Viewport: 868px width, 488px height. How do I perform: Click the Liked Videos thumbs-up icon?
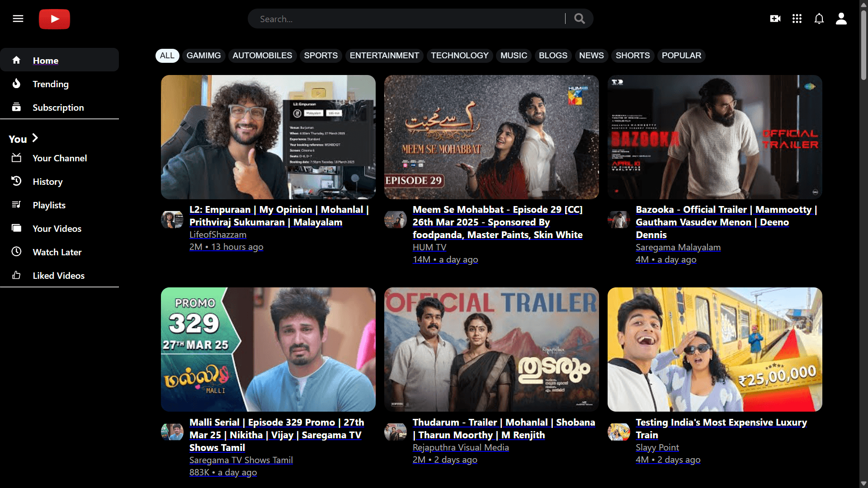pyautogui.click(x=16, y=275)
